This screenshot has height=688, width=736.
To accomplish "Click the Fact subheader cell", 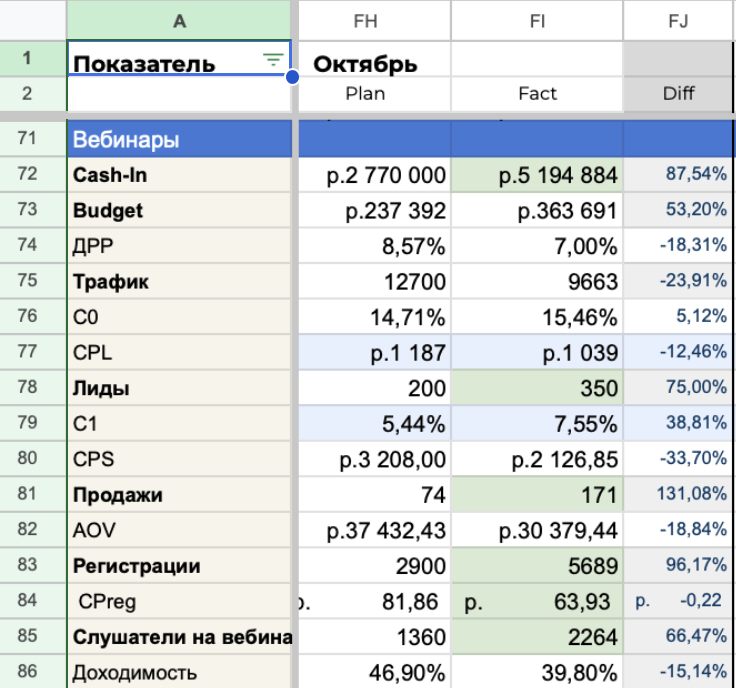I will point(537,94).
